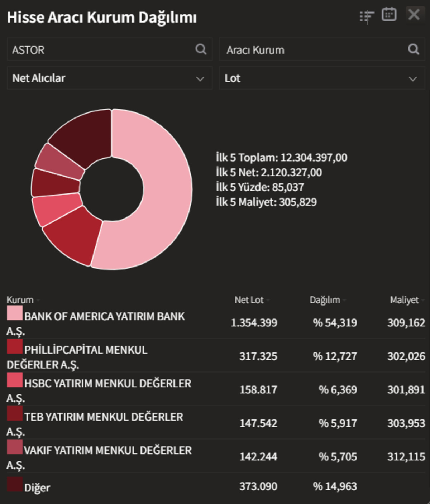The image size is (430, 504).
Task: Click distribution value % 54,319
Action: pos(335,323)
